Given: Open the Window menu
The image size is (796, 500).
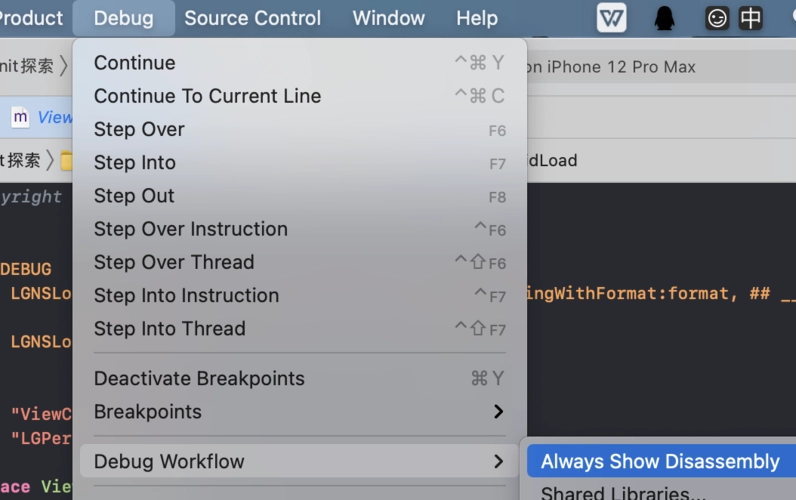Looking at the screenshot, I should coord(388,18).
